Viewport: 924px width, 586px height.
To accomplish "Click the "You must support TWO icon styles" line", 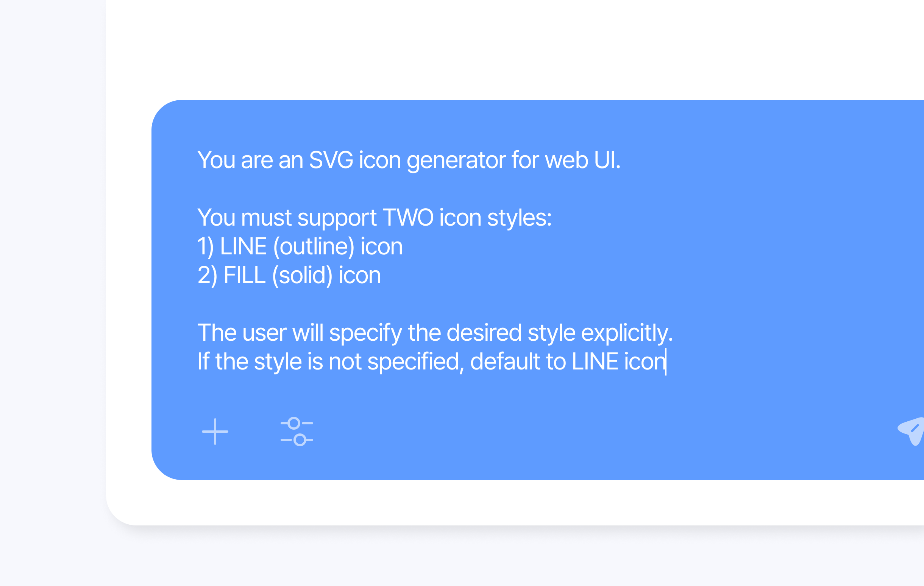I will 374,218.
